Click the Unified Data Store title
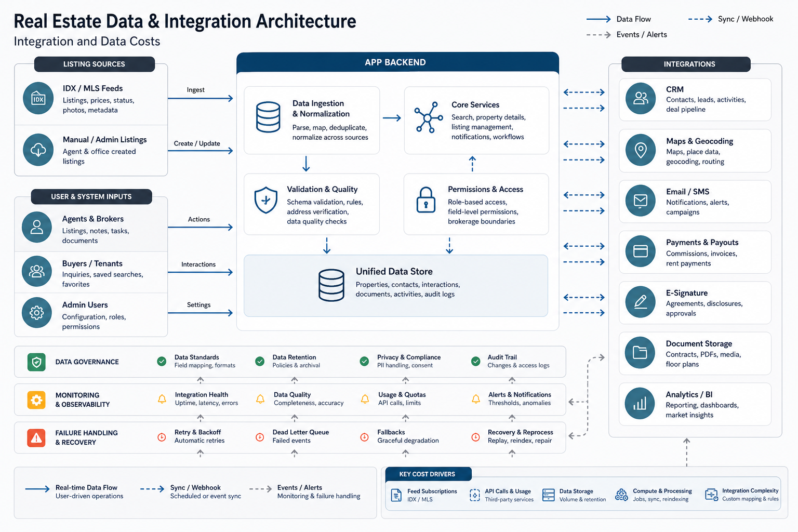This screenshot has height=532, width=798. pos(394,272)
